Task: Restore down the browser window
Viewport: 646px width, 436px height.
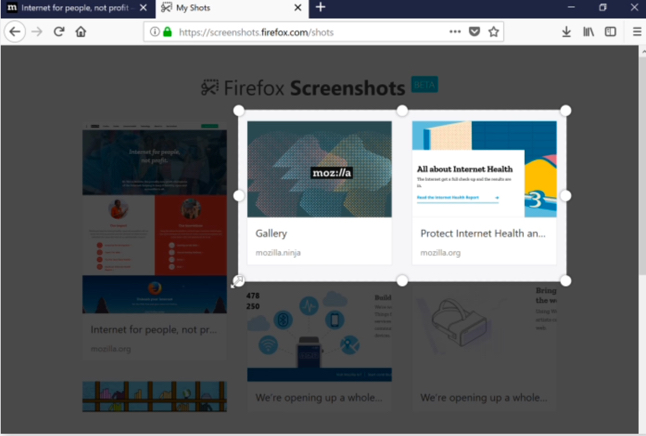Action: coord(603,7)
